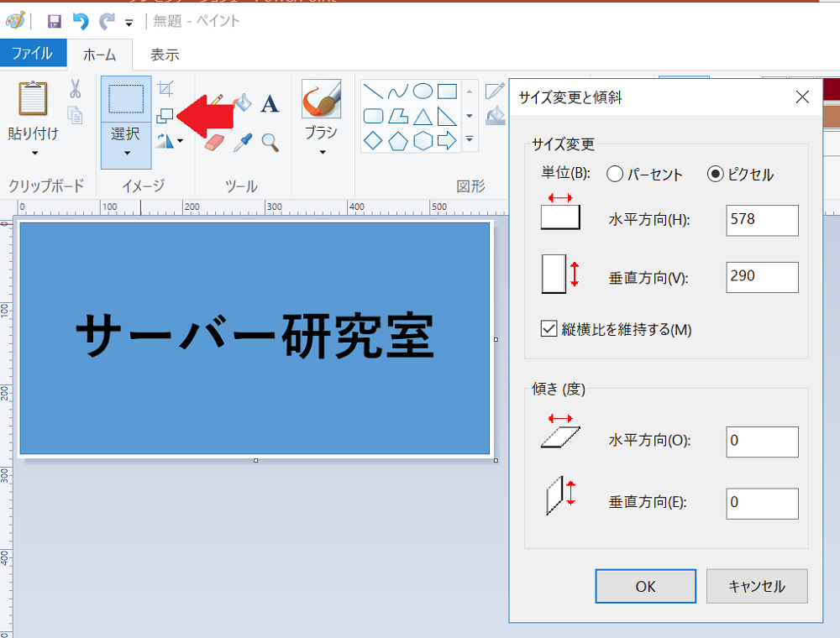Choose the Eraser tool
The height and width of the screenshot is (638, 840).
click(216, 142)
